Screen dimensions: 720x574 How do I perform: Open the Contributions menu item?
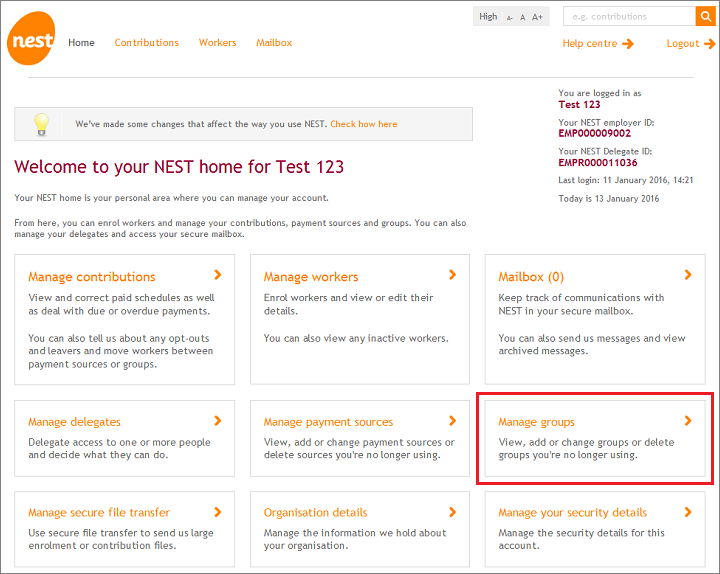pyautogui.click(x=146, y=43)
